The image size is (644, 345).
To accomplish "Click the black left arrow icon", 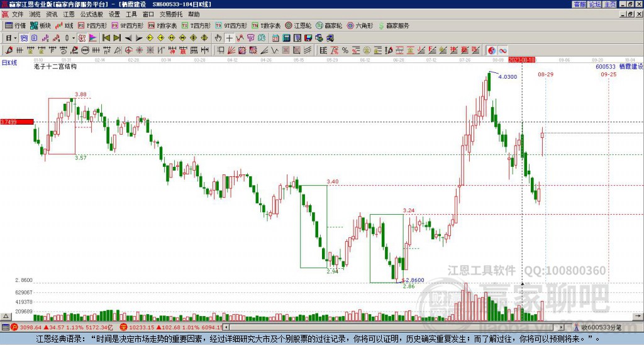I will pos(128,38).
